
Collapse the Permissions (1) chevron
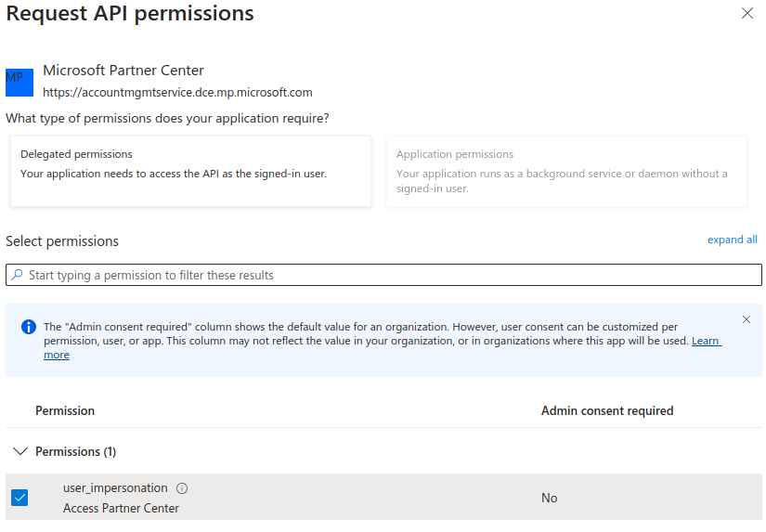click(x=19, y=451)
